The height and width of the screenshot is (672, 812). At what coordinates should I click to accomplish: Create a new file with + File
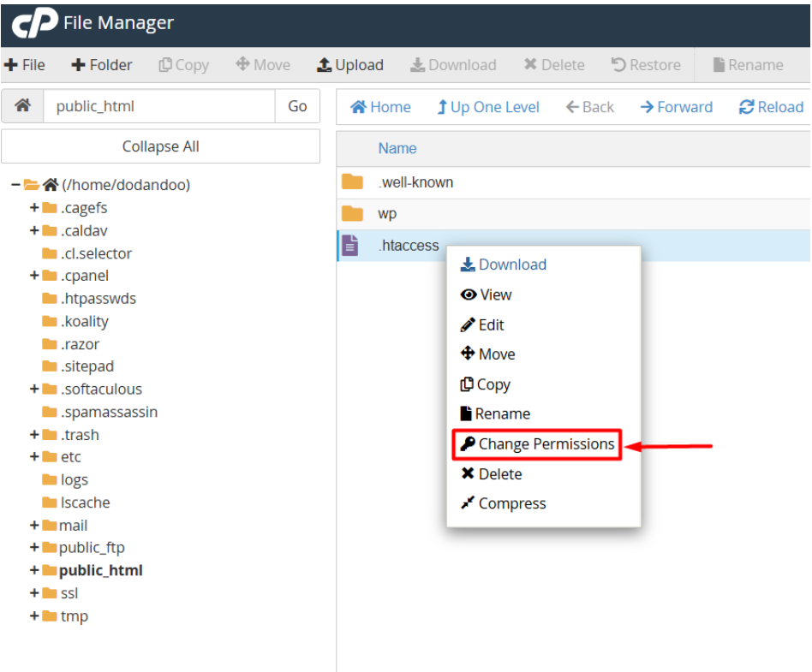click(x=25, y=65)
